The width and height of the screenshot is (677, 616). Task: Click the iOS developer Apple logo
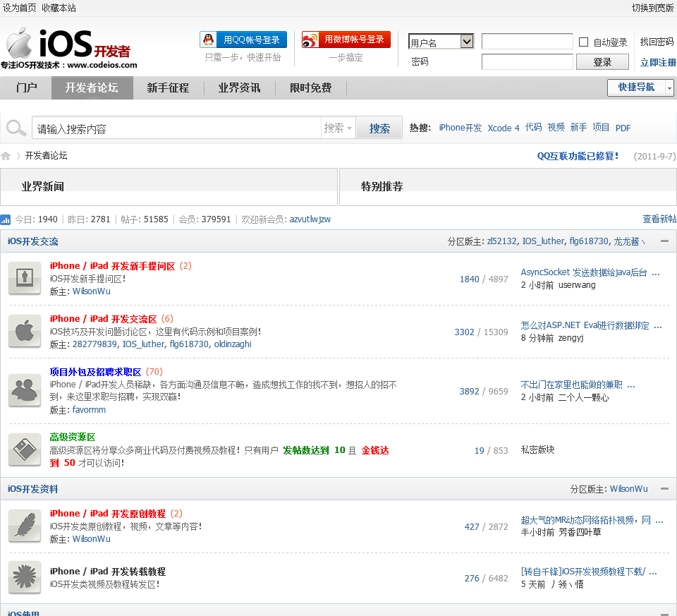69,47
